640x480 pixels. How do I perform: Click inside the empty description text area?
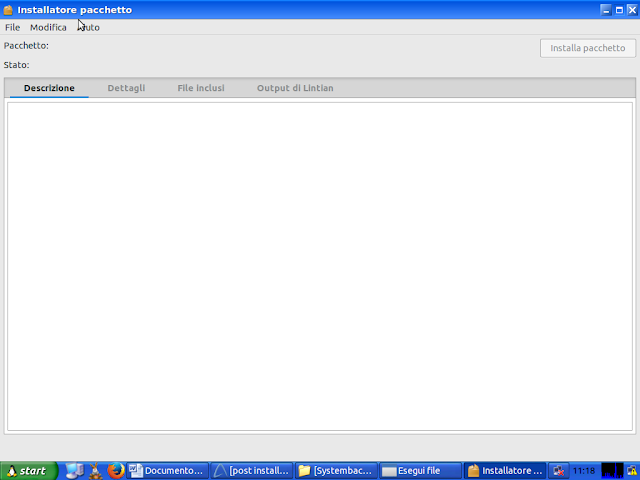[x=320, y=266]
